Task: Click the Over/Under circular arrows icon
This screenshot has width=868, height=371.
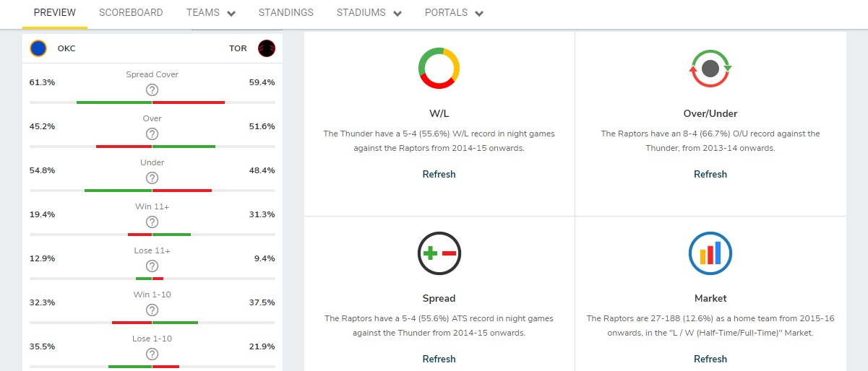Action: 710,69
